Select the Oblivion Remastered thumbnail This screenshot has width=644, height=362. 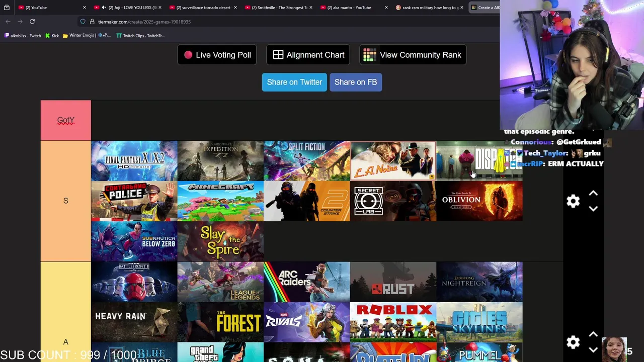(479, 201)
